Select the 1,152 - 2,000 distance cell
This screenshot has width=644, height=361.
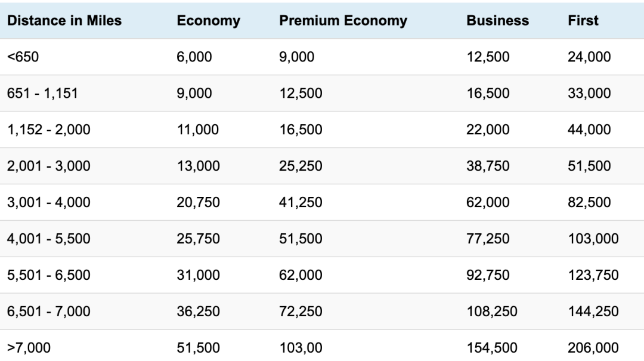tap(48, 129)
